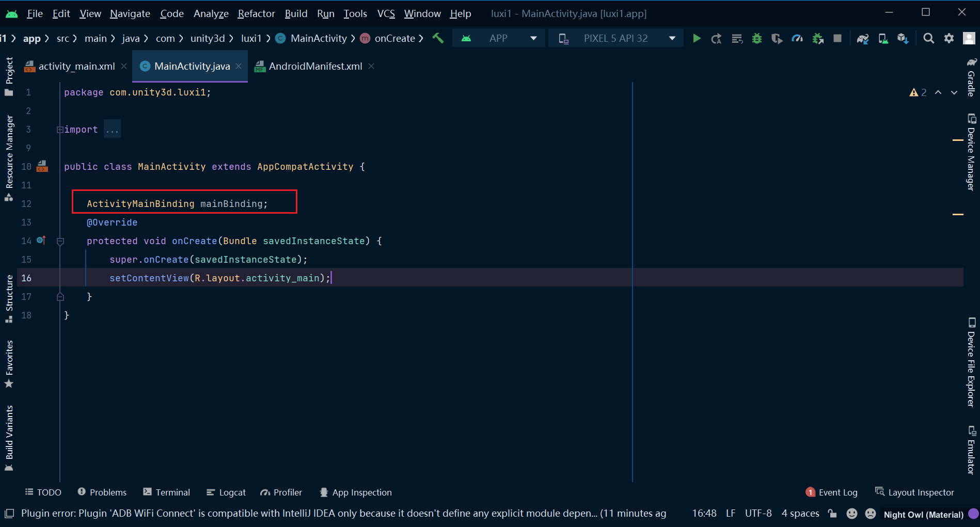980x527 pixels.
Task: Open the AVD Manager toolbar icon
Action: (x=883, y=38)
